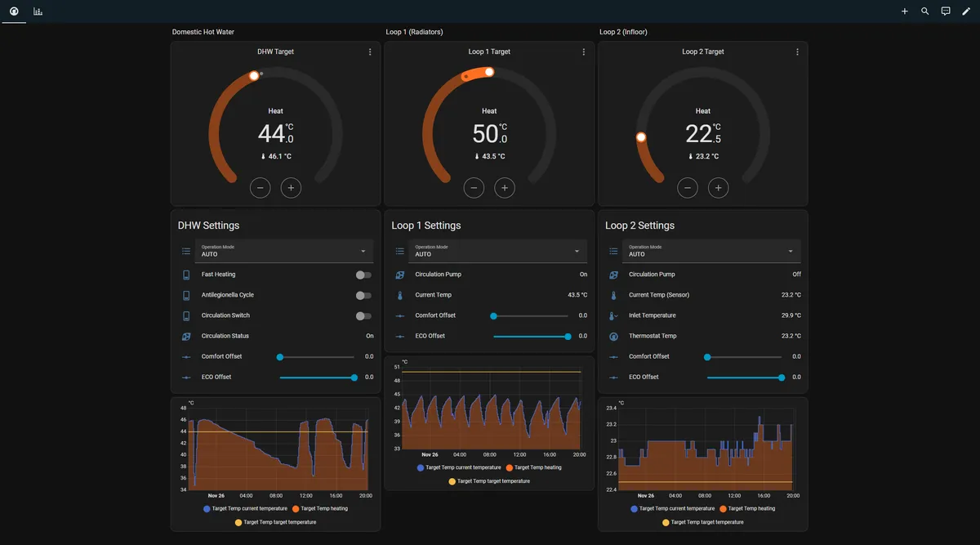The width and height of the screenshot is (980, 545).
Task: Decrease Loop 1 target temperature with minus
Action: point(474,188)
